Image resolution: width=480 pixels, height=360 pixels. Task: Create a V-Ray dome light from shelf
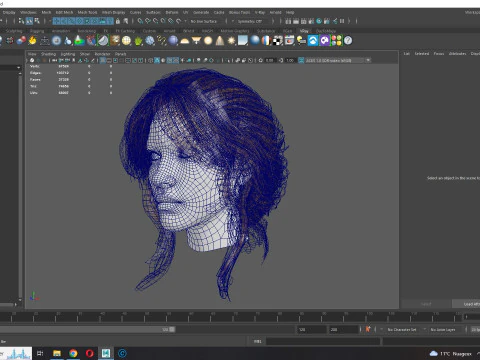pos(185,41)
